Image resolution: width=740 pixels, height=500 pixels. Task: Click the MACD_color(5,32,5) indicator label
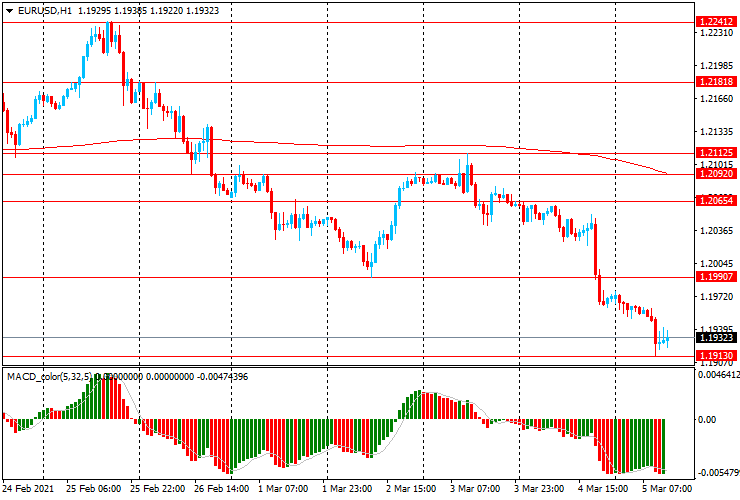[x=50, y=377]
